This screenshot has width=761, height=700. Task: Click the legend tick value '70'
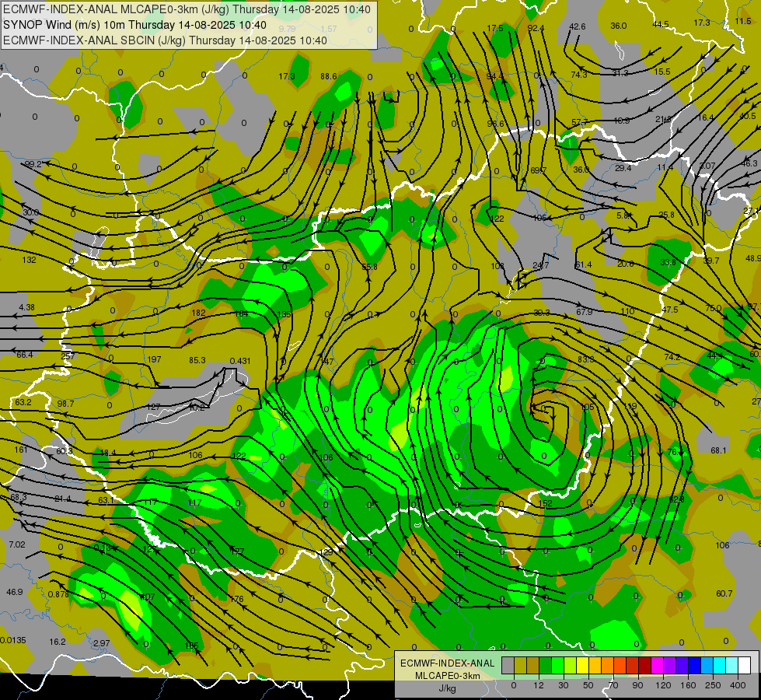click(613, 685)
